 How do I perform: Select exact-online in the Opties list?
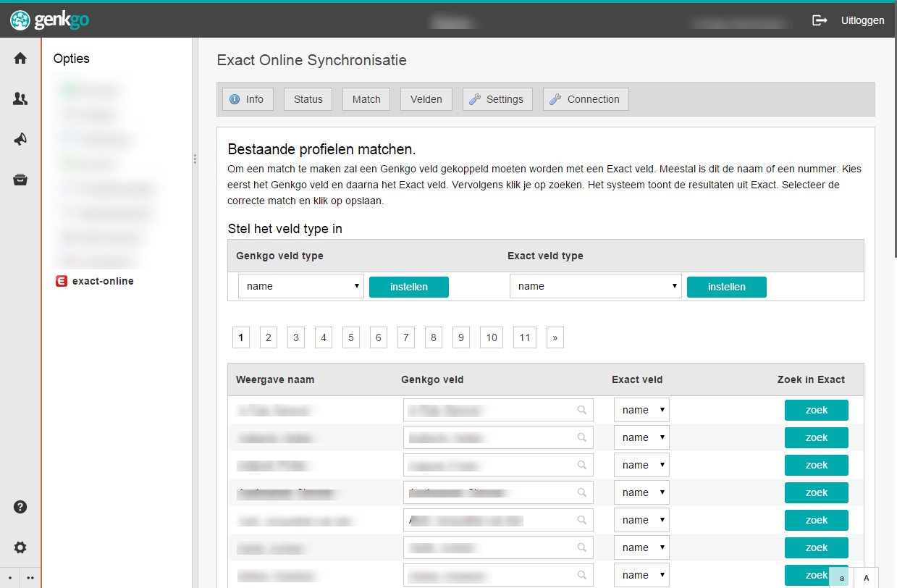click(x=103, y=281)
